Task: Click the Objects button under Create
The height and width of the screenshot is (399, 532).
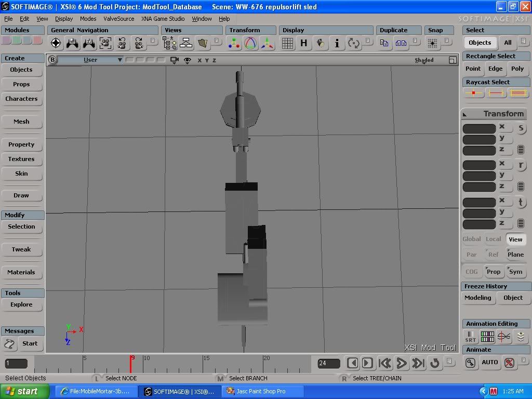Action: (21, 70)
